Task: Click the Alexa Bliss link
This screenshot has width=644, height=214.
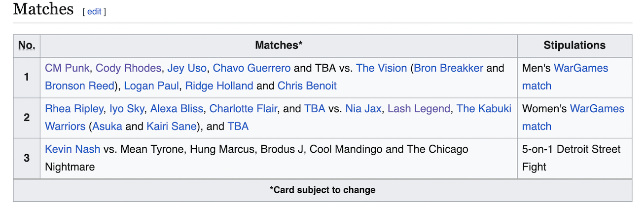Action: (x=177, y=109)
